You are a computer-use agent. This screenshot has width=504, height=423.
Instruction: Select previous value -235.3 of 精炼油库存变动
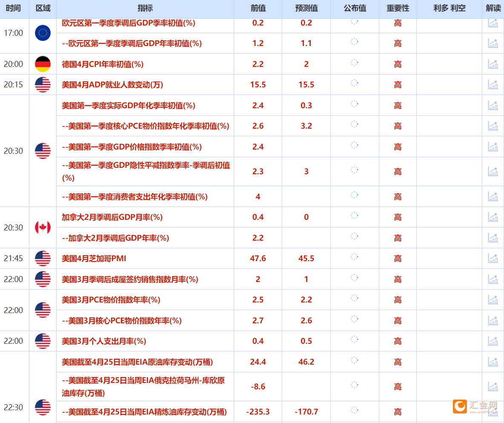258,412
